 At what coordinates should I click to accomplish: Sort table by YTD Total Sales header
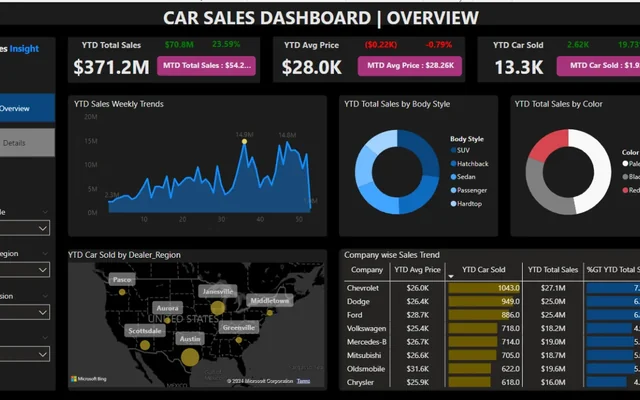pos(553,270)
